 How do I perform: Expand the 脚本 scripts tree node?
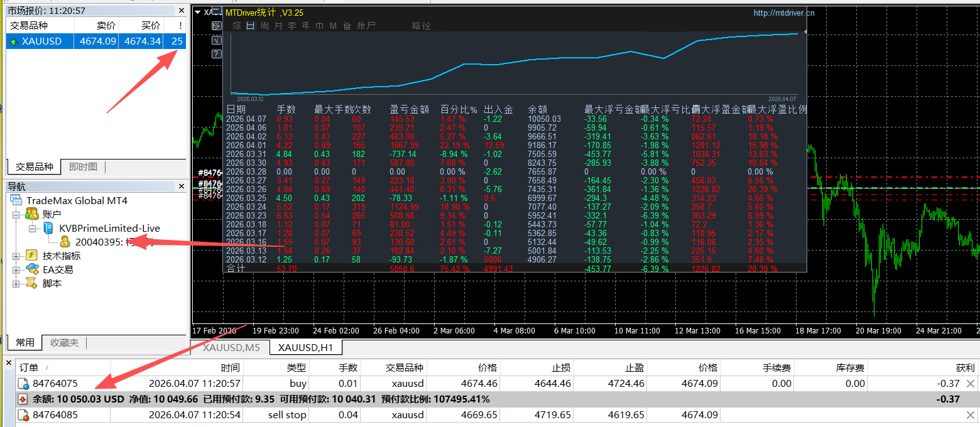pyautogui.click(x=16, y=284)
